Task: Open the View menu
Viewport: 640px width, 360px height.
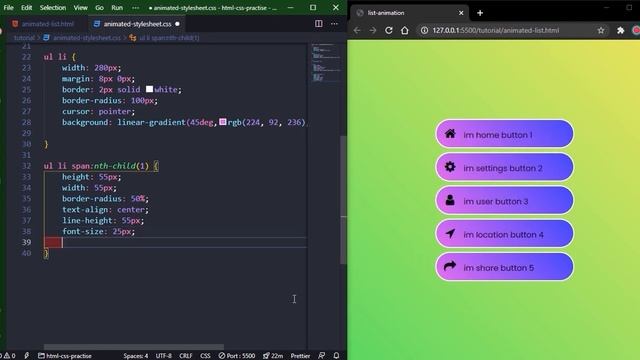Action: pos(80,8)
